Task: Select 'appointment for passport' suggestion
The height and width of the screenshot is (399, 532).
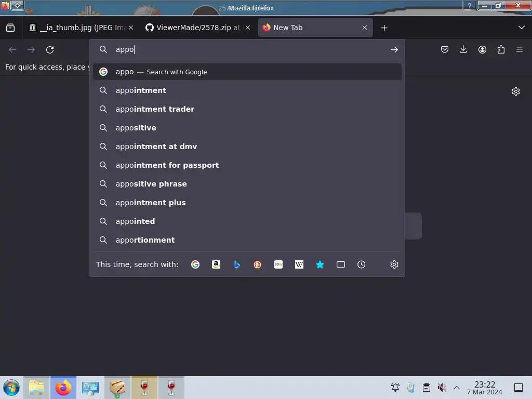Action: (x=247, y=165)
